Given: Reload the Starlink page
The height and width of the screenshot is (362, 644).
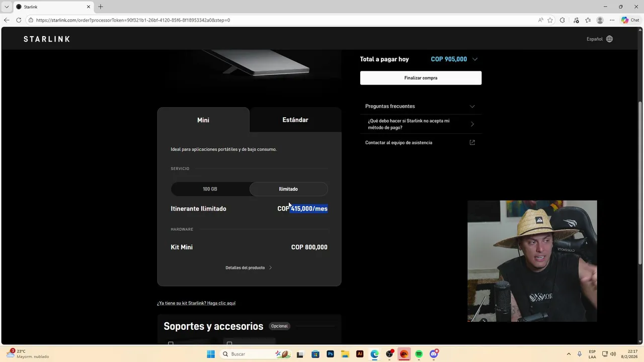Looking at the screenshot, I should [19, 20].
